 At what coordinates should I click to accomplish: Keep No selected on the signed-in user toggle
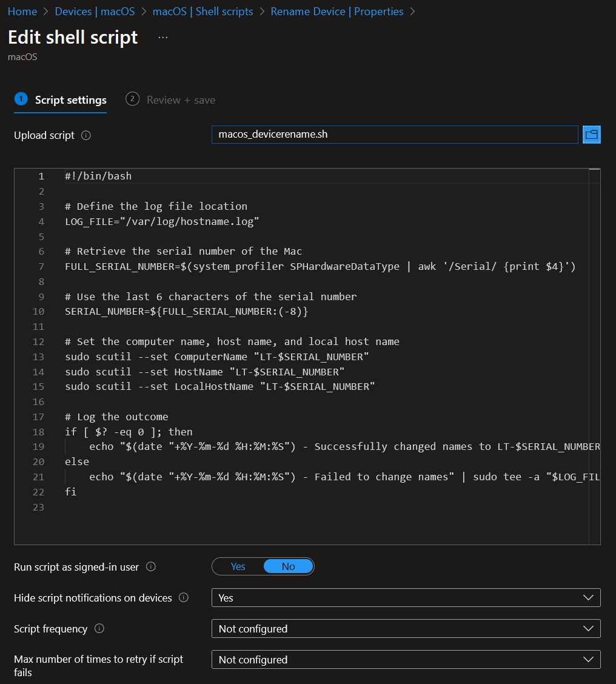click(288, 566)
